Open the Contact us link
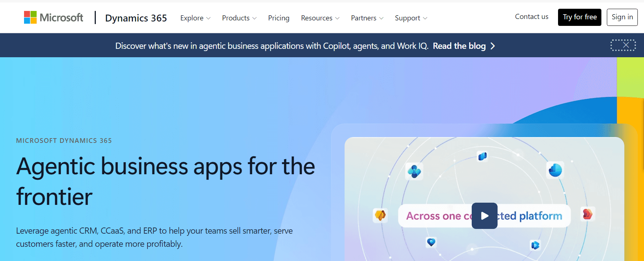The image size is (644, 261). point(531,17)
